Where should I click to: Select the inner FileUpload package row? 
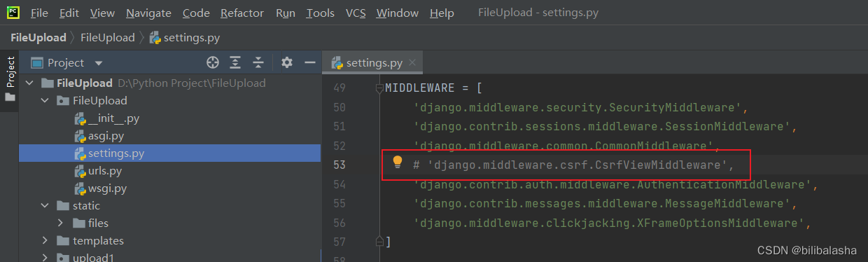click(170, 101)
